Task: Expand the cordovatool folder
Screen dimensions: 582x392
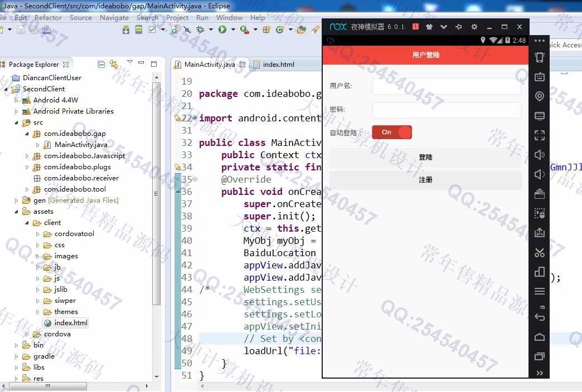Action: tap(37, 234)
